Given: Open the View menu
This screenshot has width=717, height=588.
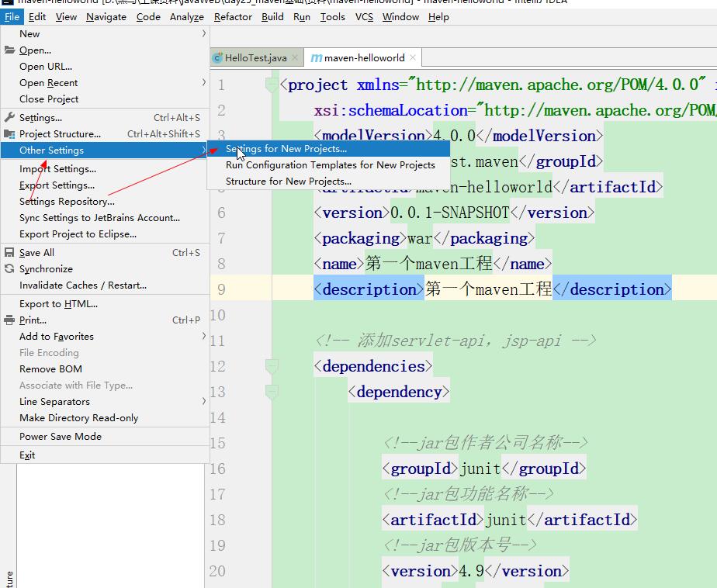Looking at the screenshot, I should pyautogui.click(x=66, y=17).
